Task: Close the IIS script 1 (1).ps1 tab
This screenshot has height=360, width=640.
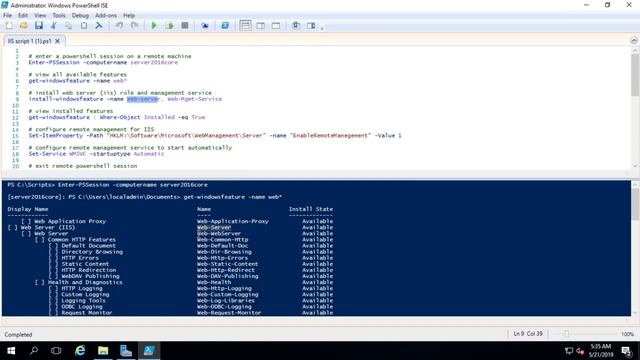Action: [58, 41]
